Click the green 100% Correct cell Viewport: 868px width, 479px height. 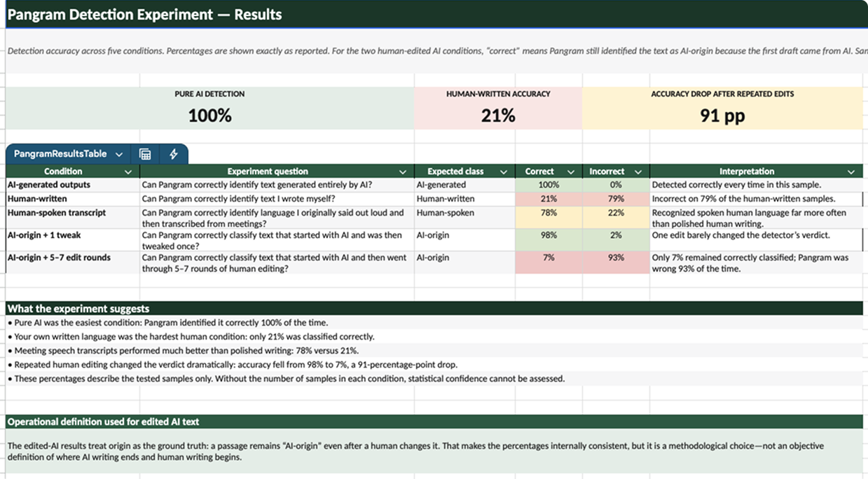pyautogui.click(x=549, y=185)
